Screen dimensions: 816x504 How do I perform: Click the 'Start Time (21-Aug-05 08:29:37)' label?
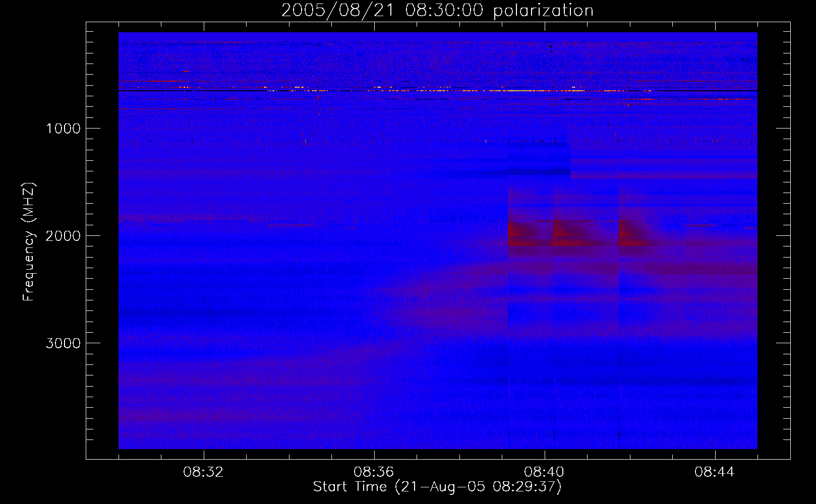[x=437, y=487]
